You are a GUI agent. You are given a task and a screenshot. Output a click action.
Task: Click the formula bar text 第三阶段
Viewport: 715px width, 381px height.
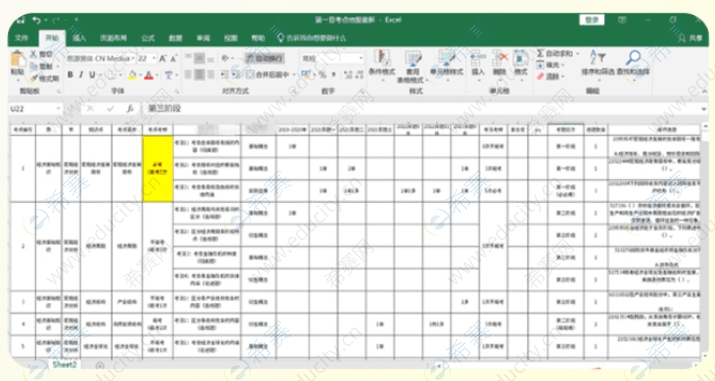165,109
